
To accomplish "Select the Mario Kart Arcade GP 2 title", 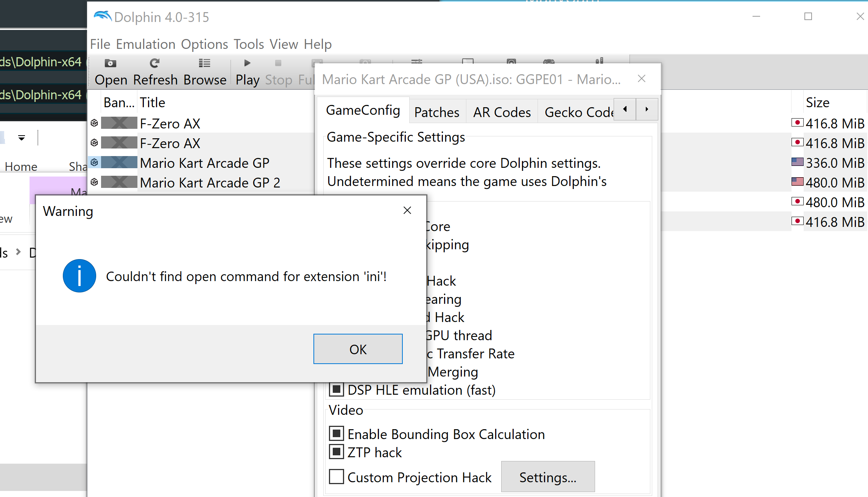I will click(210, 183).
